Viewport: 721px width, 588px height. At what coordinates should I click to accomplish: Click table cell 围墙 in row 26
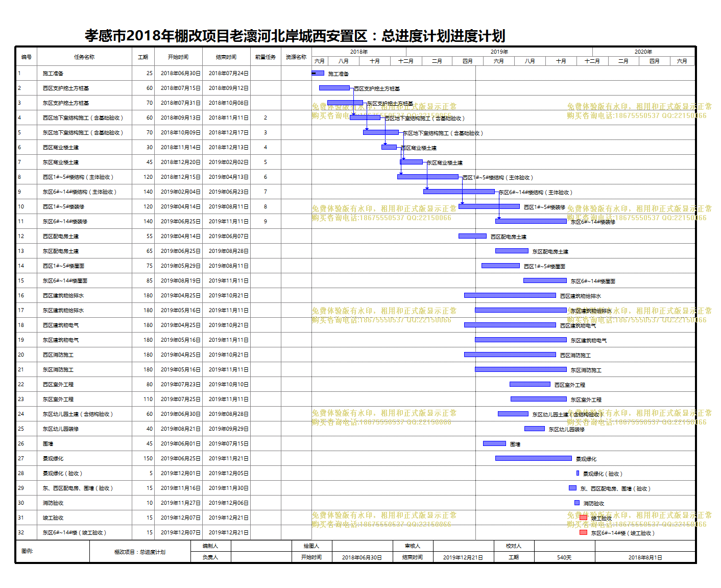click(48, 444)
